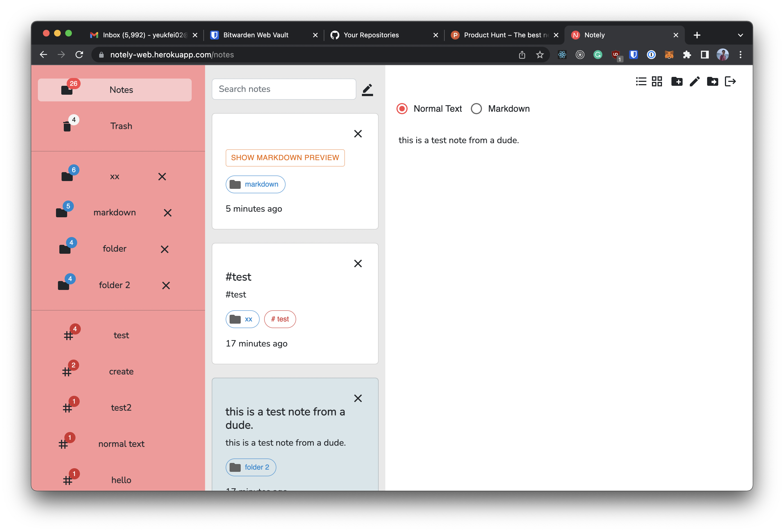
Task: Open a new browser tab
Action: coord(697,35)
